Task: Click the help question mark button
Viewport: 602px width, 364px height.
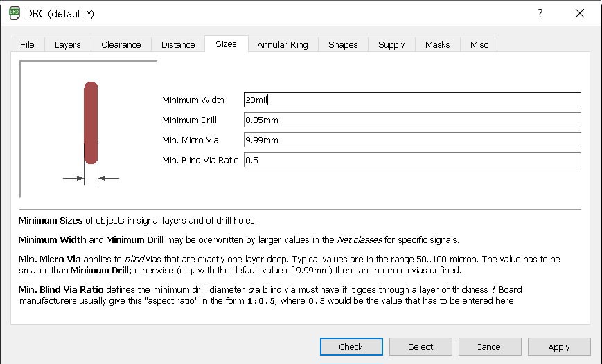Action: pos(540,13)
